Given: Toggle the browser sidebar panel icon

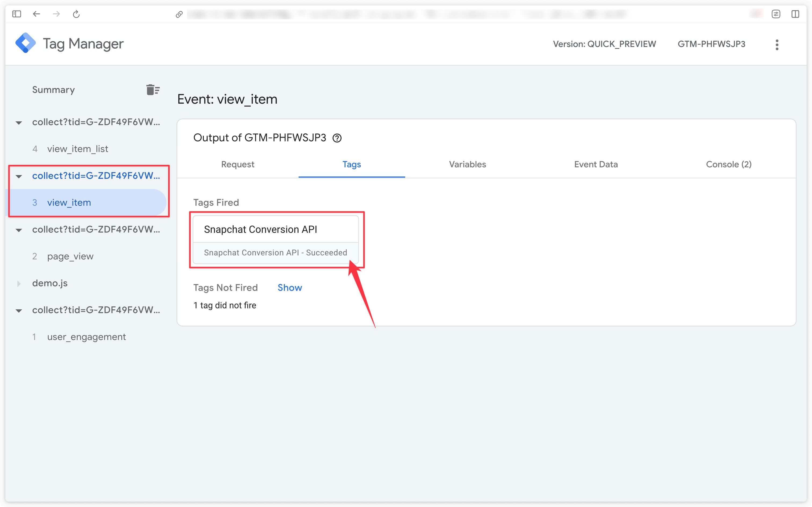Looking at the screenshot, I should tap(16, 14).
